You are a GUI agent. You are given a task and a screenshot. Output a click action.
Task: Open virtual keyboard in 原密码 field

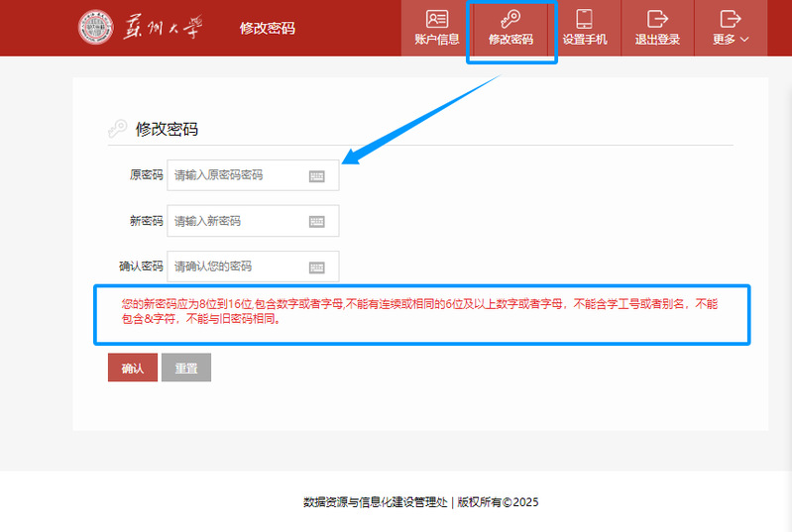(316, 176)
